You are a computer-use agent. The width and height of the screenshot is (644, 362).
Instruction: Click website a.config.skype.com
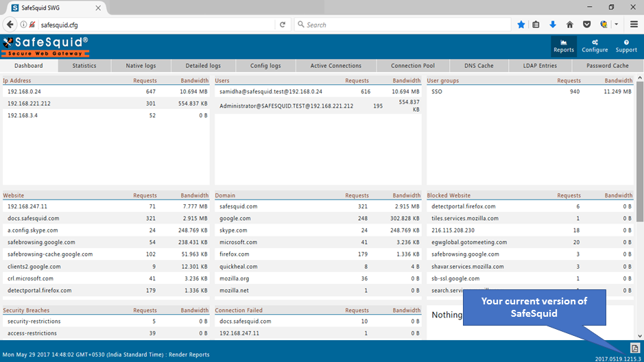point(32,230)
